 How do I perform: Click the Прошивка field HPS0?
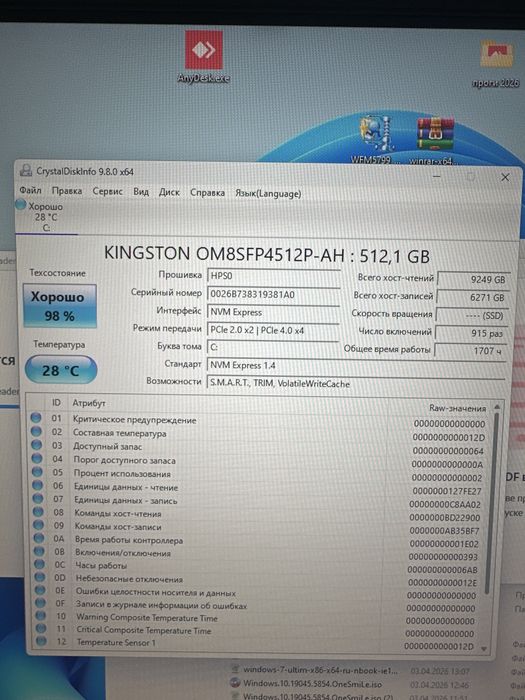273,276
